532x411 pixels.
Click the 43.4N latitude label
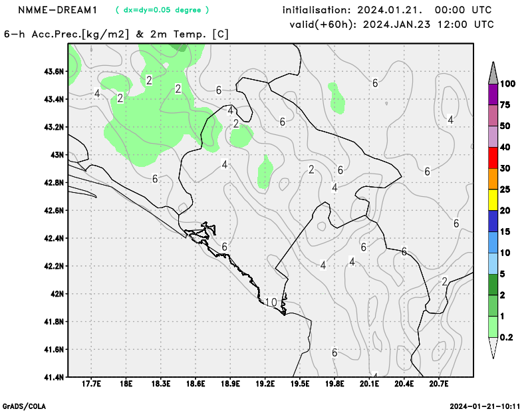pyautogui.click(x=54, y=100)
